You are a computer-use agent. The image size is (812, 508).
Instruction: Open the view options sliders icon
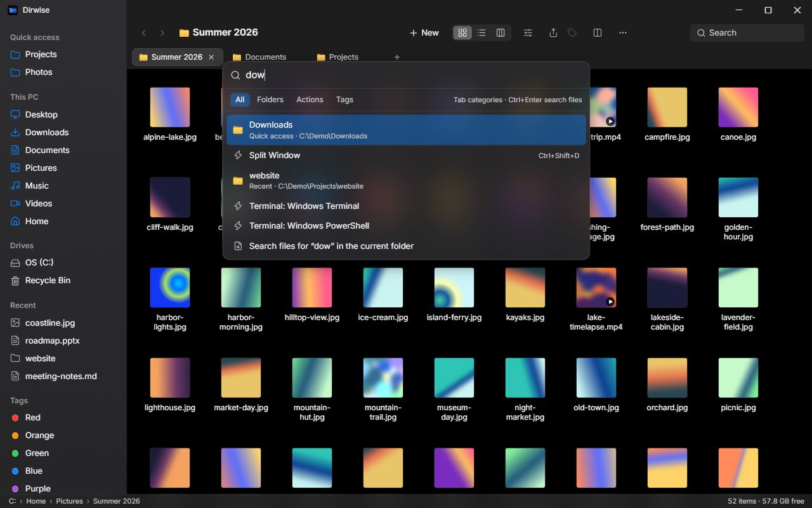[528, 33]
